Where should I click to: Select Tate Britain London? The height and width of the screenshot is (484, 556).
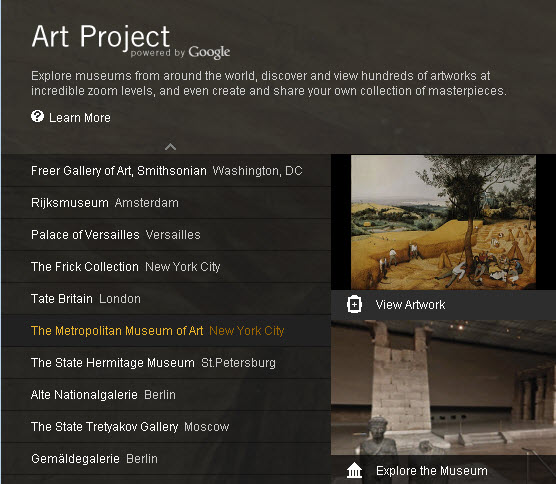166,299
